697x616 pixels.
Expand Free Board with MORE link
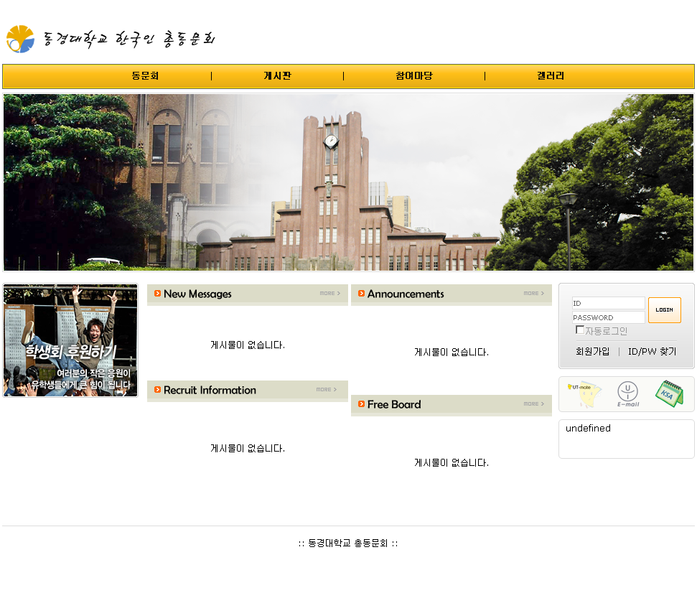coord(533,404)
